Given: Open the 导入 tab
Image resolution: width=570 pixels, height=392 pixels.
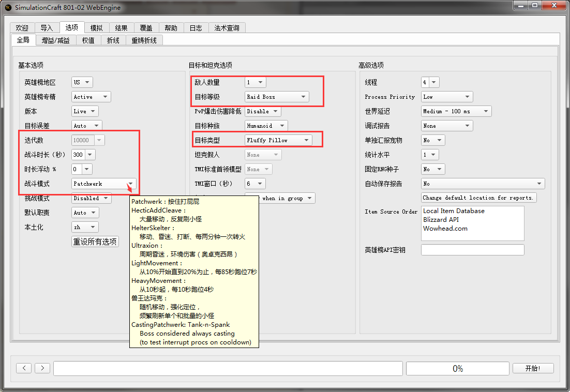Looking at the screenshot, I should click(47, 28).
